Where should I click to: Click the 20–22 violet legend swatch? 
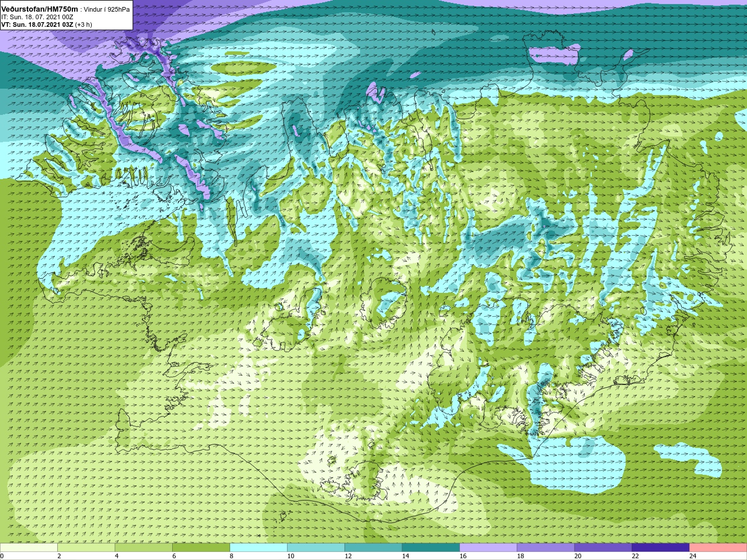click(603, 548)
